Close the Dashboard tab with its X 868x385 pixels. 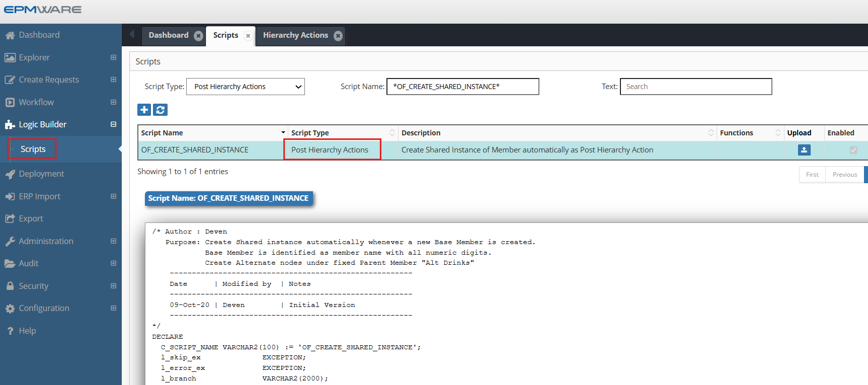(198, 36)
